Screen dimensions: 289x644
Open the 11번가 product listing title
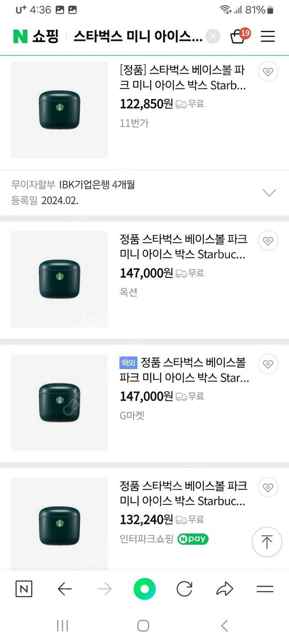[183, 77]
